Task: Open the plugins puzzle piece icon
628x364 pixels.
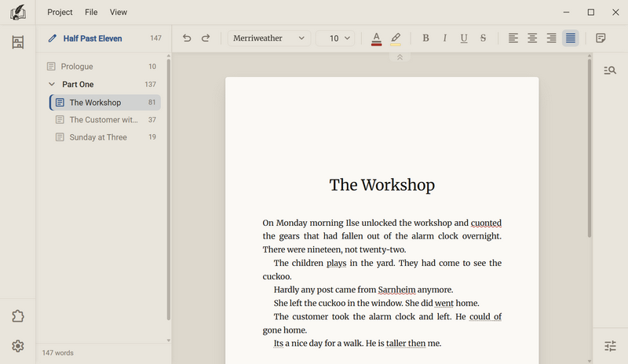Action: (17, 316)
